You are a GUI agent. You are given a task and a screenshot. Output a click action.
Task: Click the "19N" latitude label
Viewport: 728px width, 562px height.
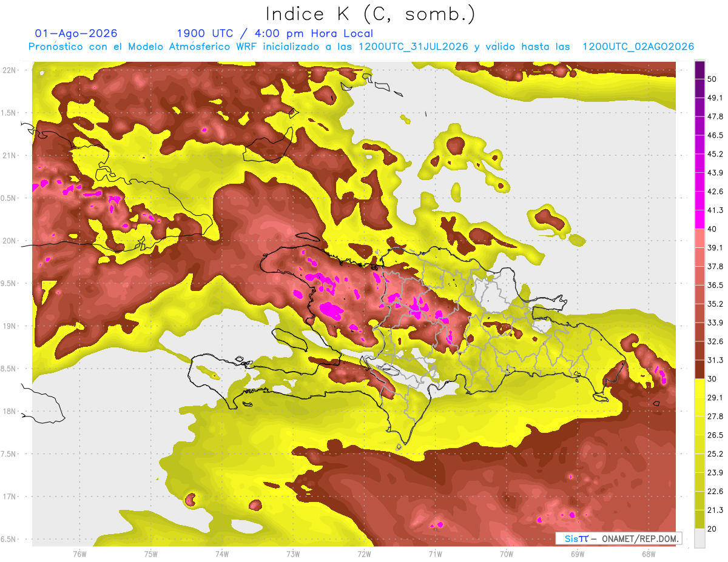click(x=9, y=326)
